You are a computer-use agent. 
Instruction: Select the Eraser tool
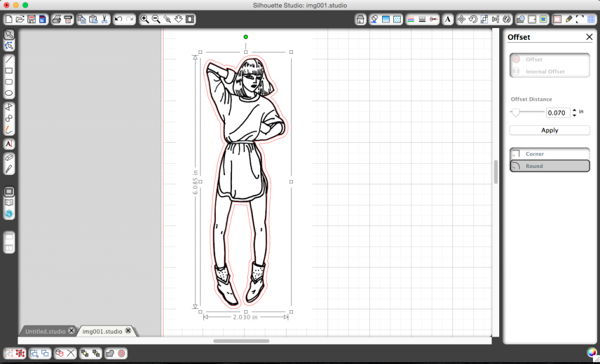[9, 157]
